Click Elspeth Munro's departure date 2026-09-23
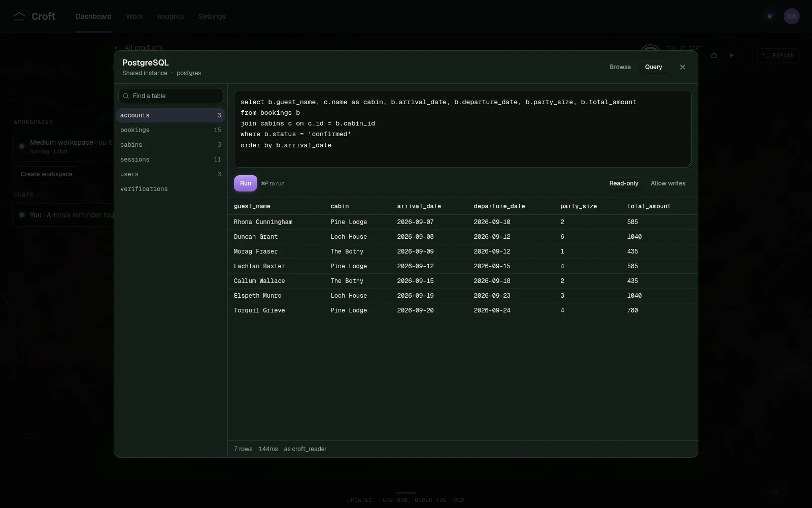The height and width of the screenshot is (508, 812). [x=492, y=296]
